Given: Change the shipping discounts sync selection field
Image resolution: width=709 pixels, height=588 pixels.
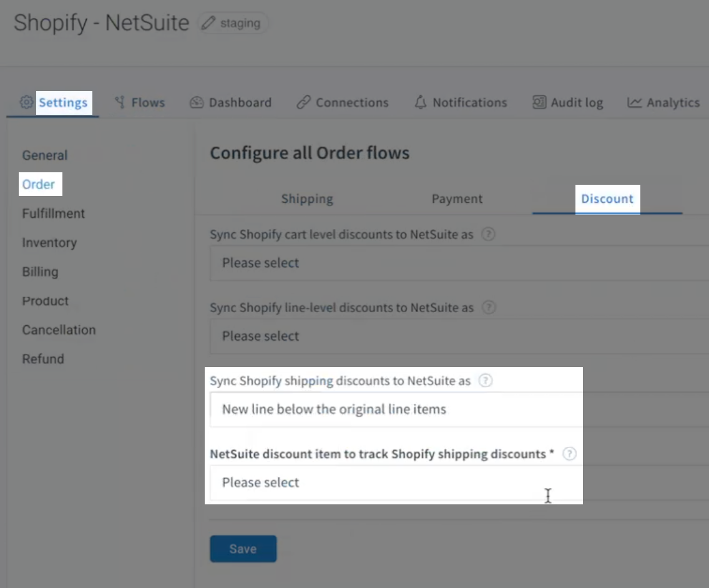Looking at the screenshot, I should click(x=393, y=409).
